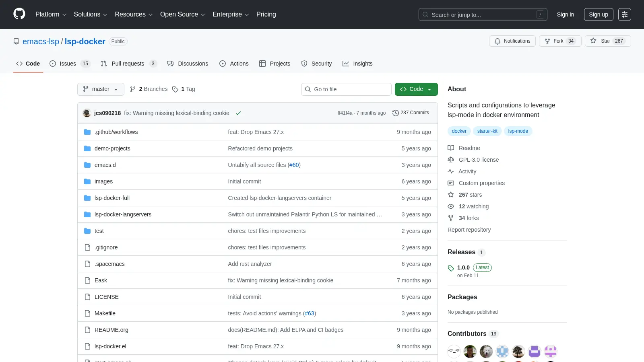Click the lsp-mode topic tag
The height and width of the screenshot is (362, 644).
coord(518,131)
